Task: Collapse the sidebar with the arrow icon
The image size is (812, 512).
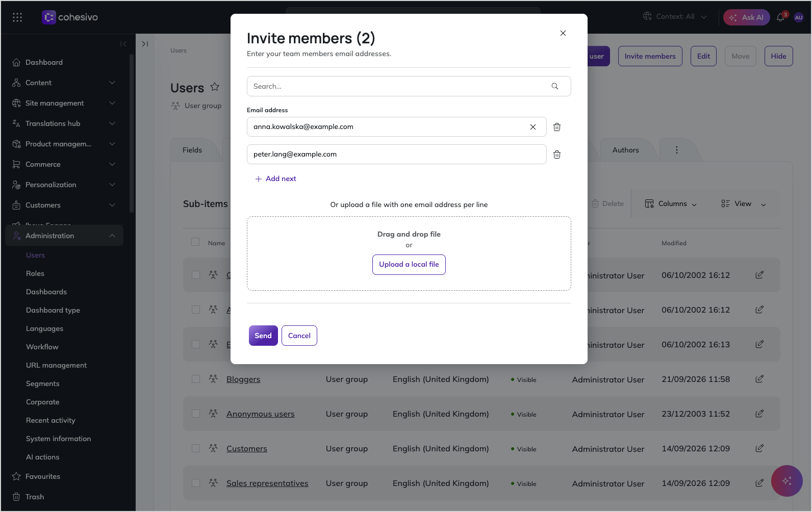Action: (123, 44)
